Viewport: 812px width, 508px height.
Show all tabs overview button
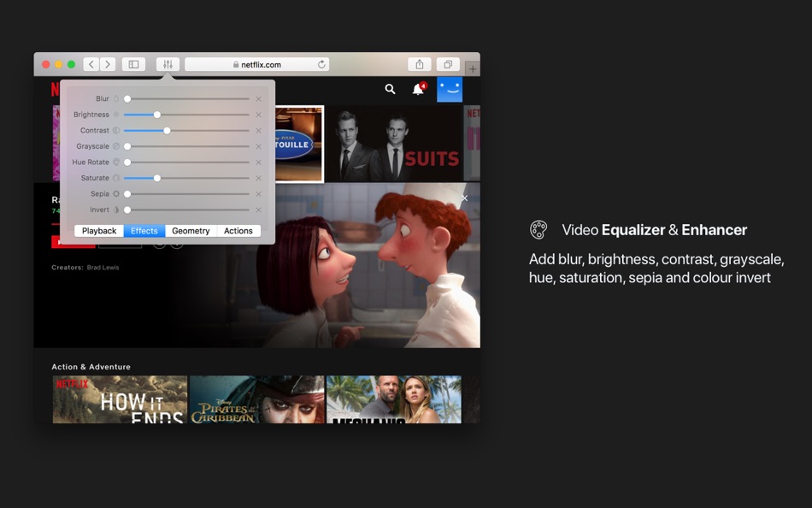(x=448, y=64)
